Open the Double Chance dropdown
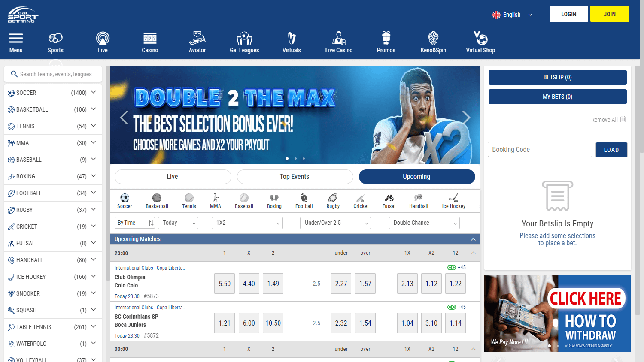 coord(424,223)
